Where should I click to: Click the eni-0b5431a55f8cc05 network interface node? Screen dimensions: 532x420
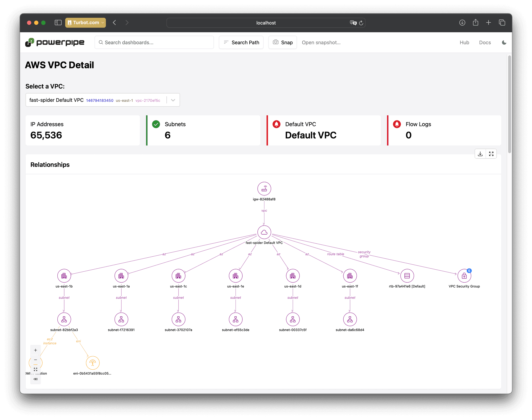point(92,363)
